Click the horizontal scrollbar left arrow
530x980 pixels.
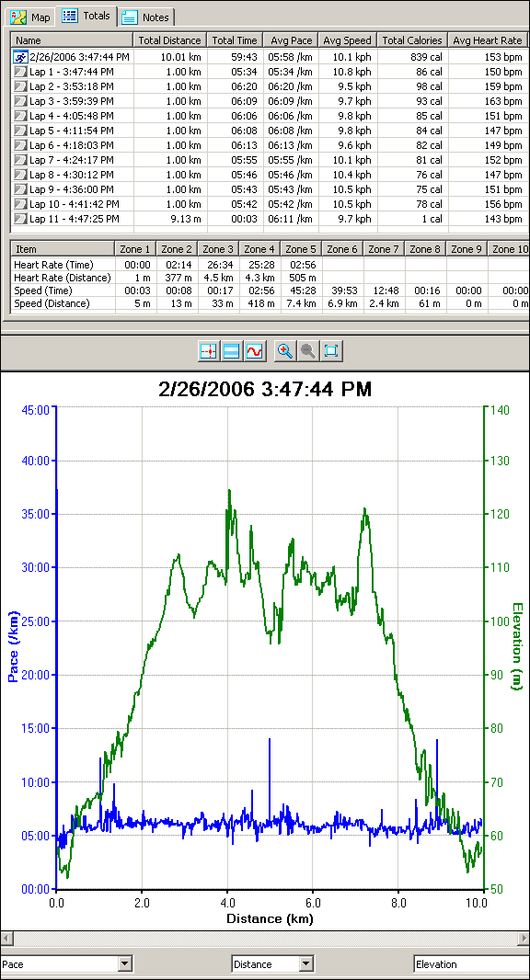click(x=6, y=938)
